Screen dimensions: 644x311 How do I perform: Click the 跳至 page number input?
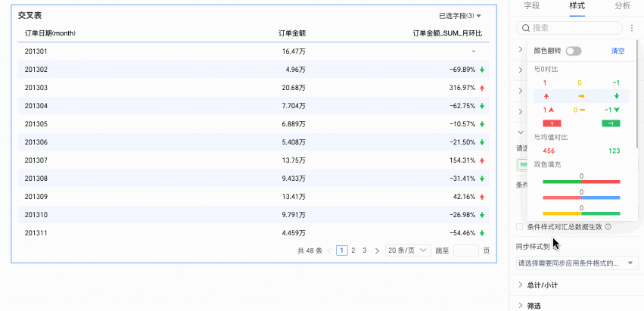pyautogui.click(x=465, y=250)
